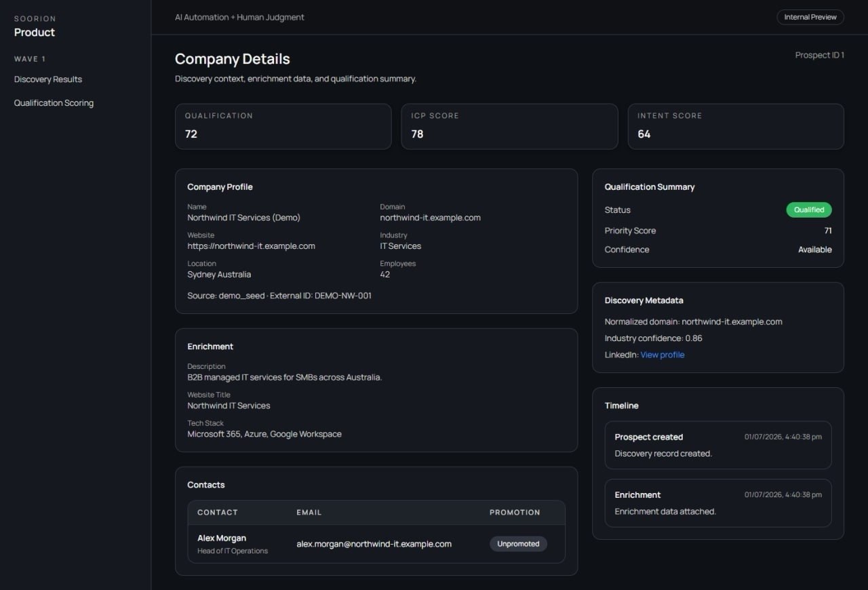This screenshot has height=590, width=868.
Task: Click the green Qualified status badge
Action: click(809, 210)
